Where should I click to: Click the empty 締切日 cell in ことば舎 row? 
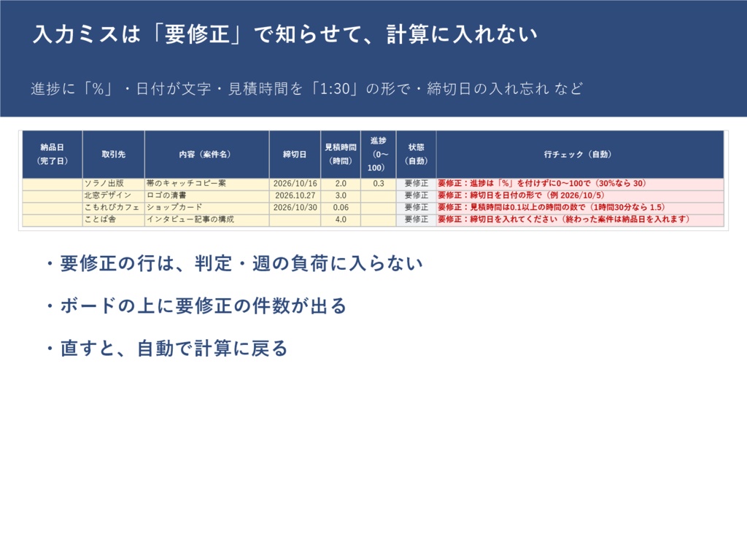(295, 219)
